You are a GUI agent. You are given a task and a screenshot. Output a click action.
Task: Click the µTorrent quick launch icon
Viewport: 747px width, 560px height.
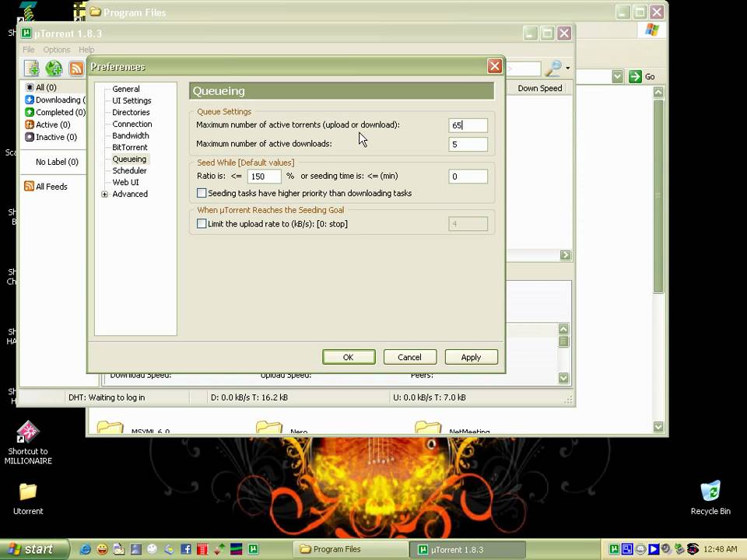(x=254, y=549)
